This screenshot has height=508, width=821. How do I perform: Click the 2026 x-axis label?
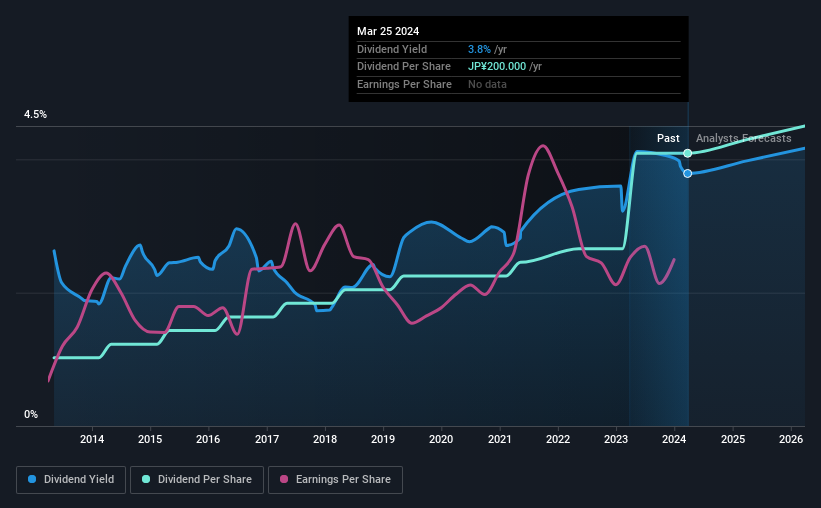[791, 439]
